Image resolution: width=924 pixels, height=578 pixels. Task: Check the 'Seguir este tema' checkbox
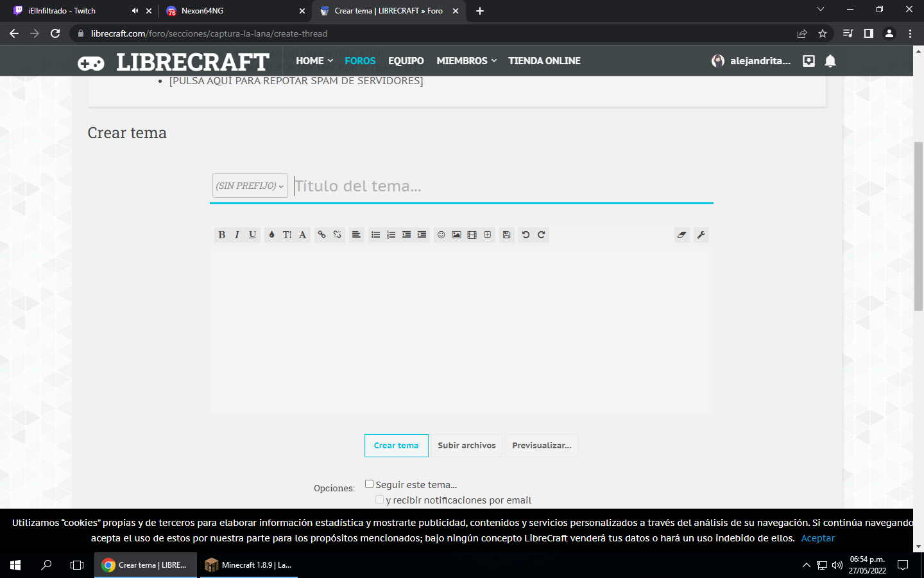[x=369, y=484]
